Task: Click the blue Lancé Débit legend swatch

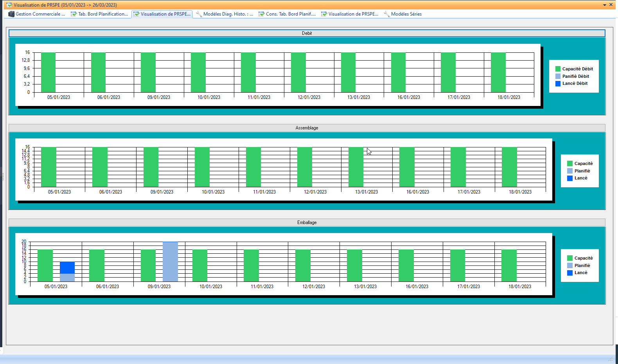Action: [x=558, y=84]
